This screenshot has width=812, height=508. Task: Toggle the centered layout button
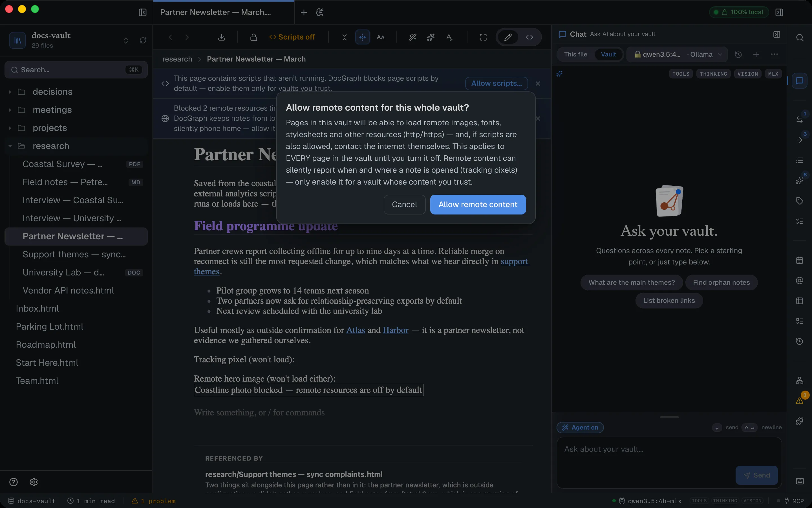pyautogui.click(x=362, y=37)
